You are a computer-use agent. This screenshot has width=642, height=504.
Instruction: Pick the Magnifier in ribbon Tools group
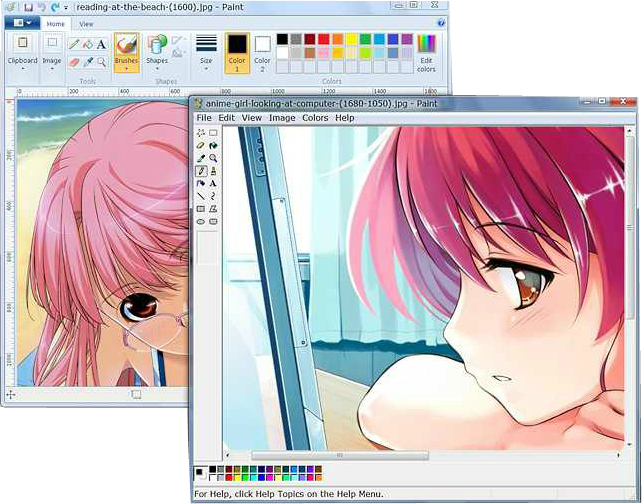pos(102,62)
